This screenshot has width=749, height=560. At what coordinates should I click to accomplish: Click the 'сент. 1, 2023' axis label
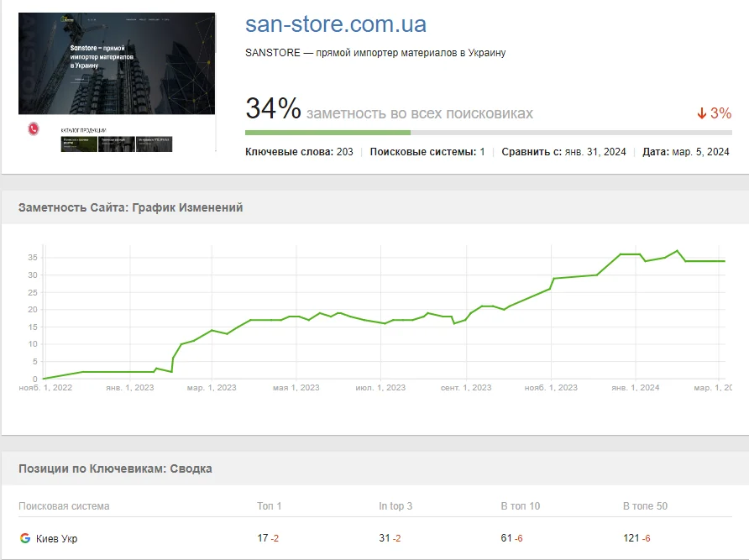coord(466,388)
